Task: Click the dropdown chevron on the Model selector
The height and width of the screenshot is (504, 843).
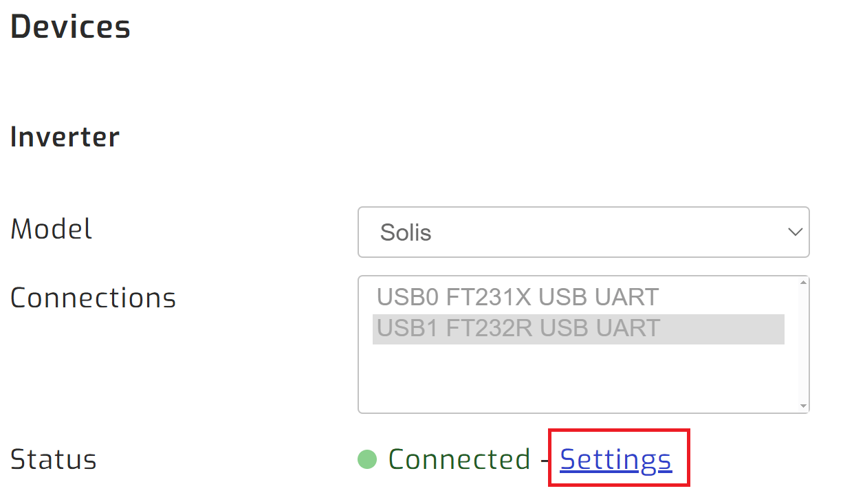Action: click(x=795, y=232)
